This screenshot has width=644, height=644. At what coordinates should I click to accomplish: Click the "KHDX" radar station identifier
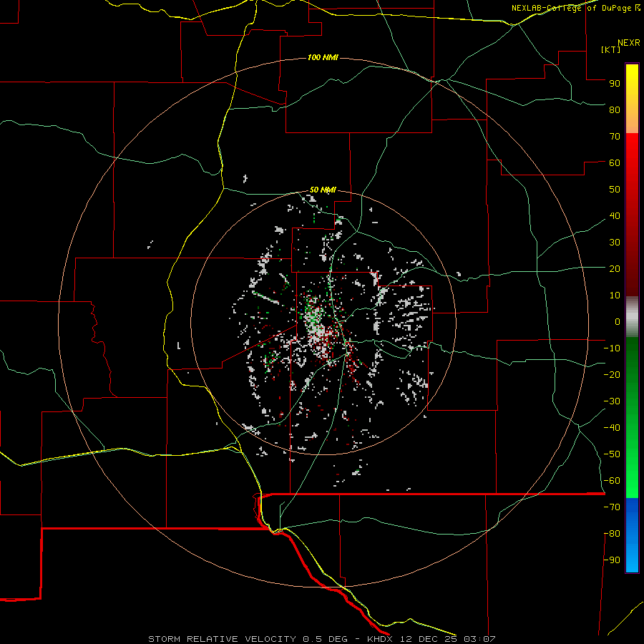click(x=381, y=639)
